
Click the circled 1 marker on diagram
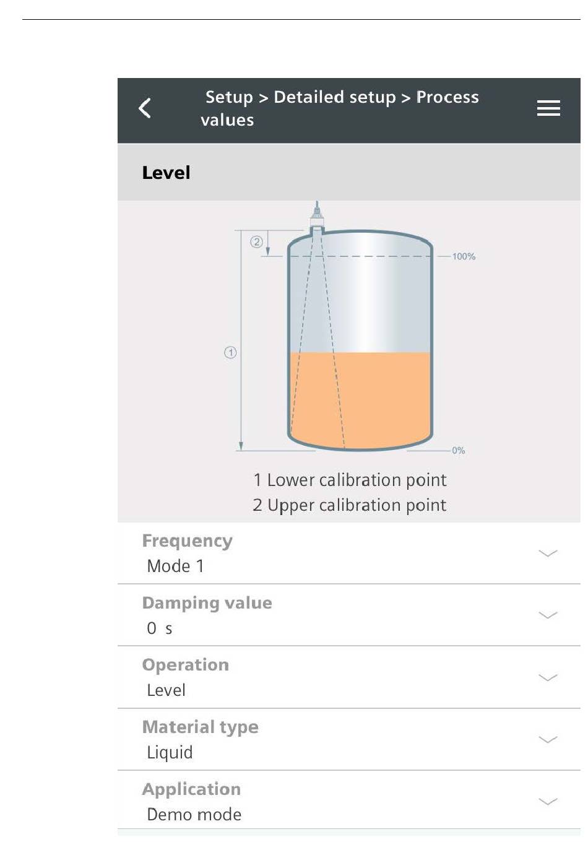coord(230,353)
